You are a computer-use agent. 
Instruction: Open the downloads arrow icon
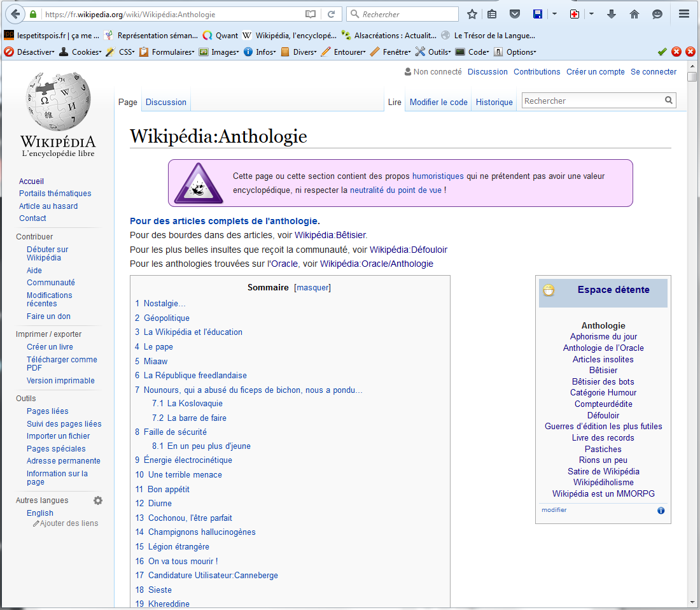[x=612, y=14]
